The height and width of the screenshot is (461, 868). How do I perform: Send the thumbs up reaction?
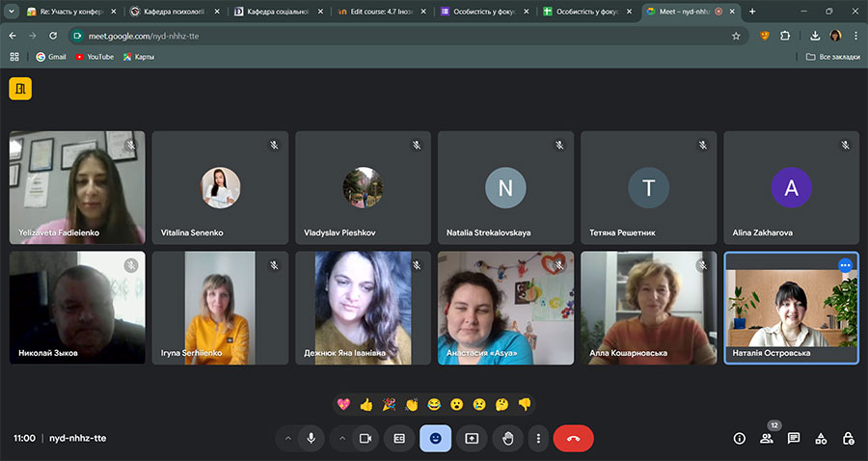tap(366, 404)
